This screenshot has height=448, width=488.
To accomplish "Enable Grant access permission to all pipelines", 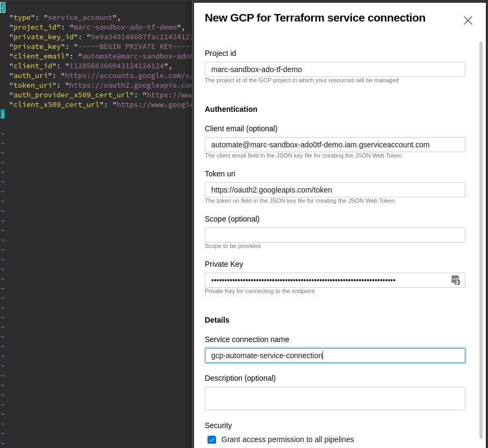I will coord(212,439).
